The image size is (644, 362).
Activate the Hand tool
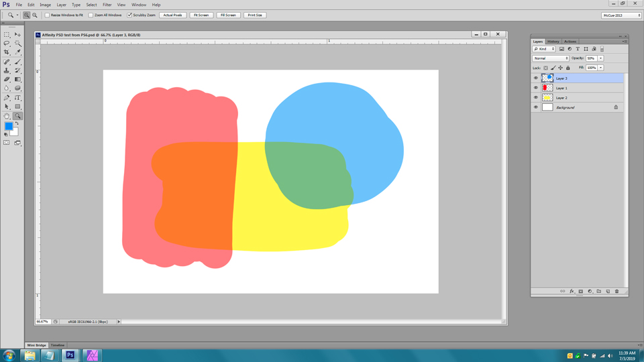(7, 116)
